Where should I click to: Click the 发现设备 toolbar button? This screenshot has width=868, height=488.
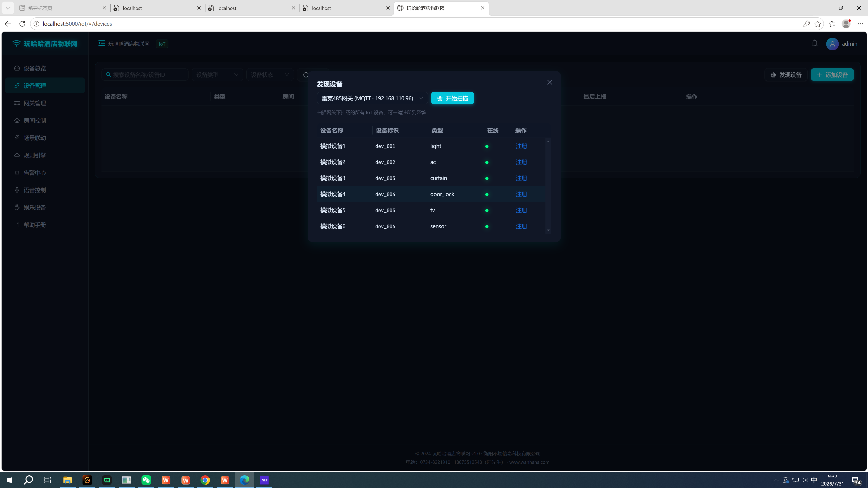click(786, 75)
